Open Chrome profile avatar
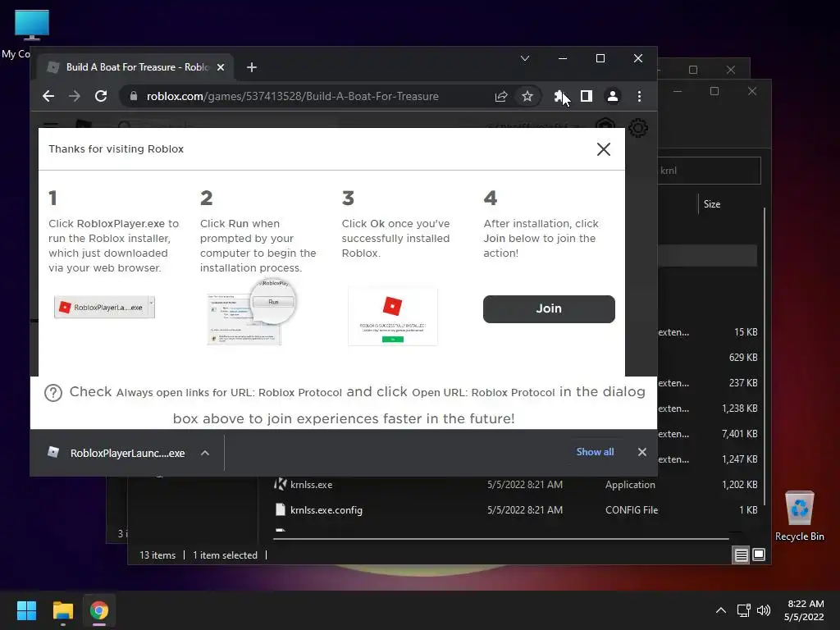This screenshot has width=840, height=630. (612, 97)
